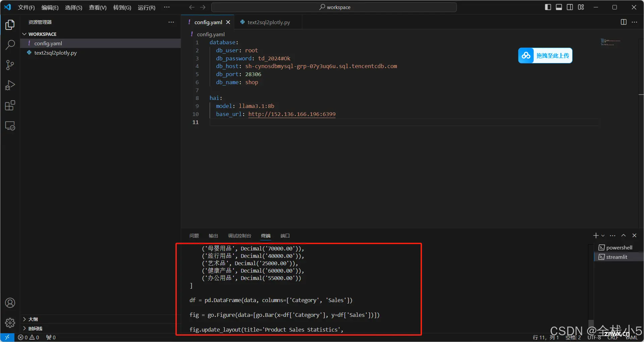Viewport: 644px width, 342px height.
Task: Show errors and warnings count in status bar
Action: tap(29, 337)
